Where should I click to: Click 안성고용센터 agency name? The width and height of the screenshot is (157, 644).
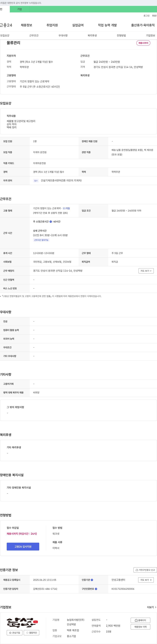click(x=118, y=580)
